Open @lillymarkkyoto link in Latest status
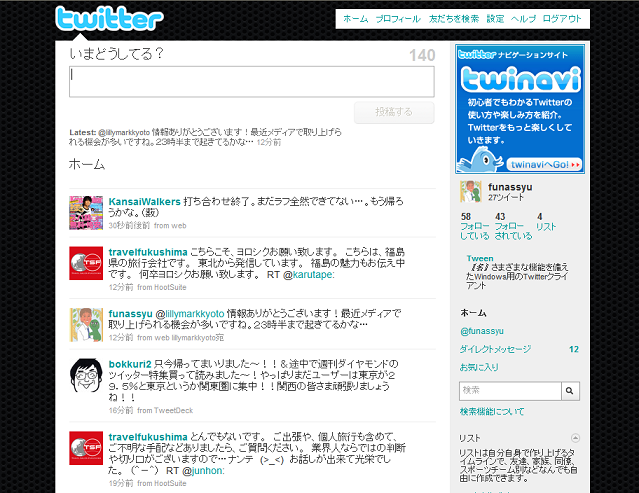 tap(124, 132)
